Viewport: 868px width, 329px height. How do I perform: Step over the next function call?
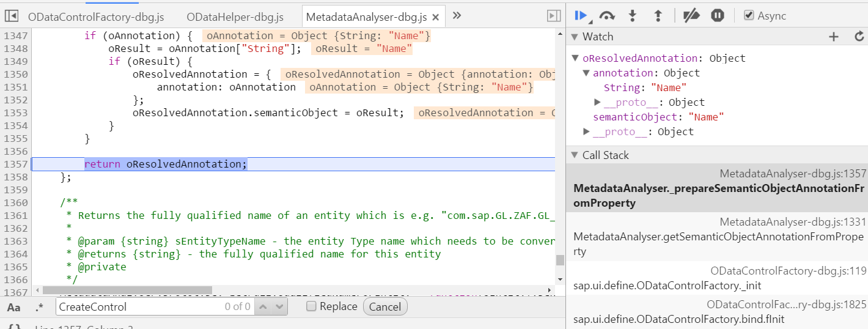[607, 15]
